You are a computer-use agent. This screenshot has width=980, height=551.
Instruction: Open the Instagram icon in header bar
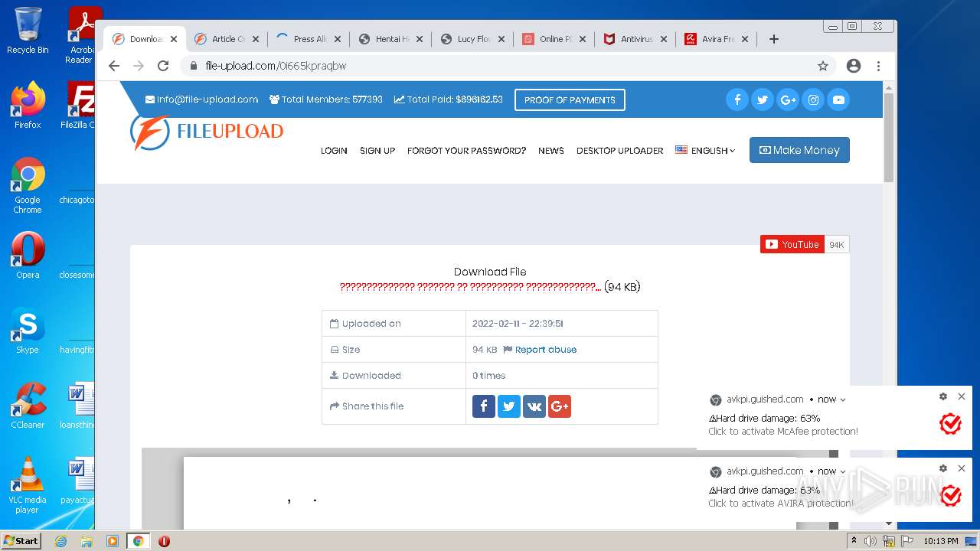coord(813,99)
